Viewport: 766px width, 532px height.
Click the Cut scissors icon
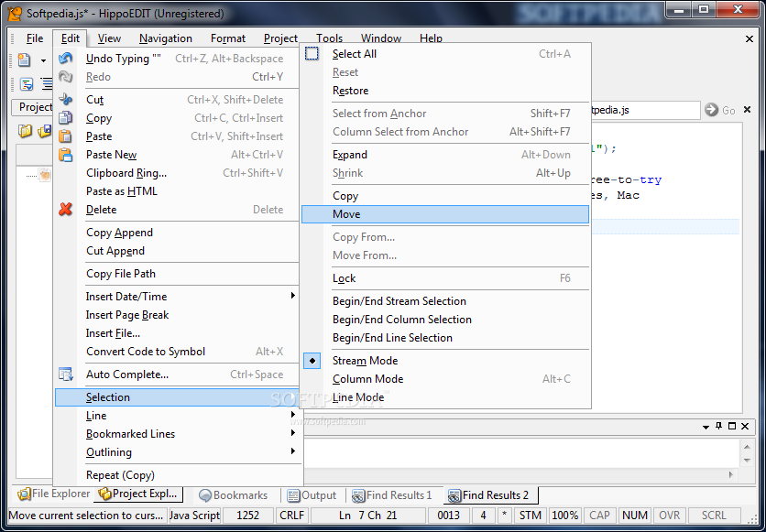pos(65,99)
